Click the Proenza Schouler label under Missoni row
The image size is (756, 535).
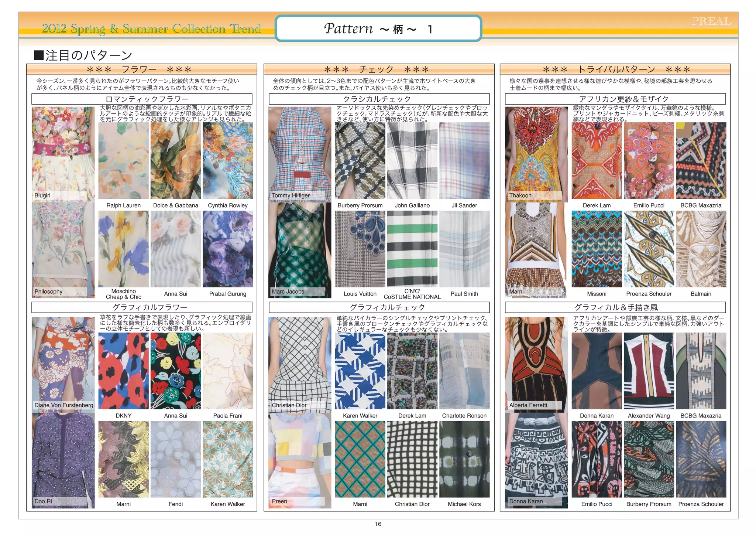pyautogui.click(x=649, y=294)
